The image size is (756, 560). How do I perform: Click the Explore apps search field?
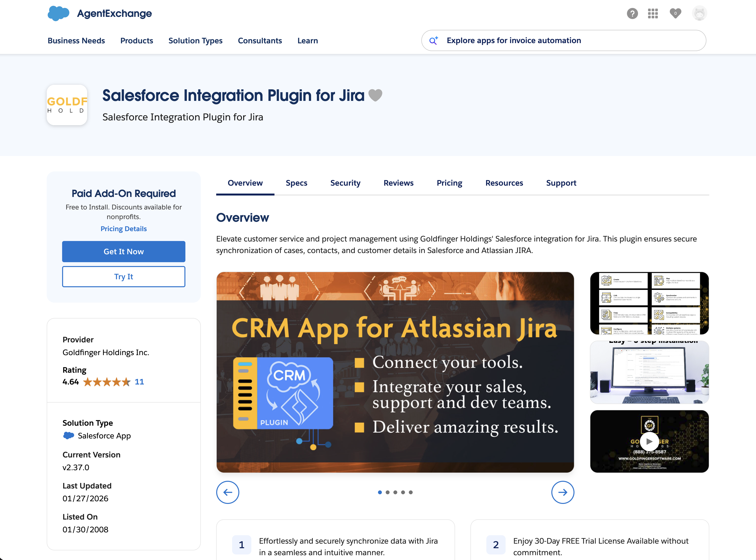564,41
